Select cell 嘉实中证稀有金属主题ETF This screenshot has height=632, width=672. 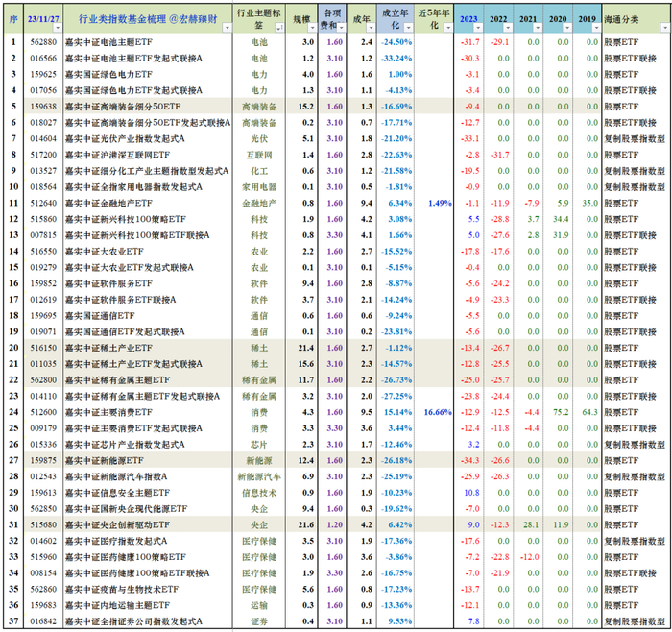point(117,380)
